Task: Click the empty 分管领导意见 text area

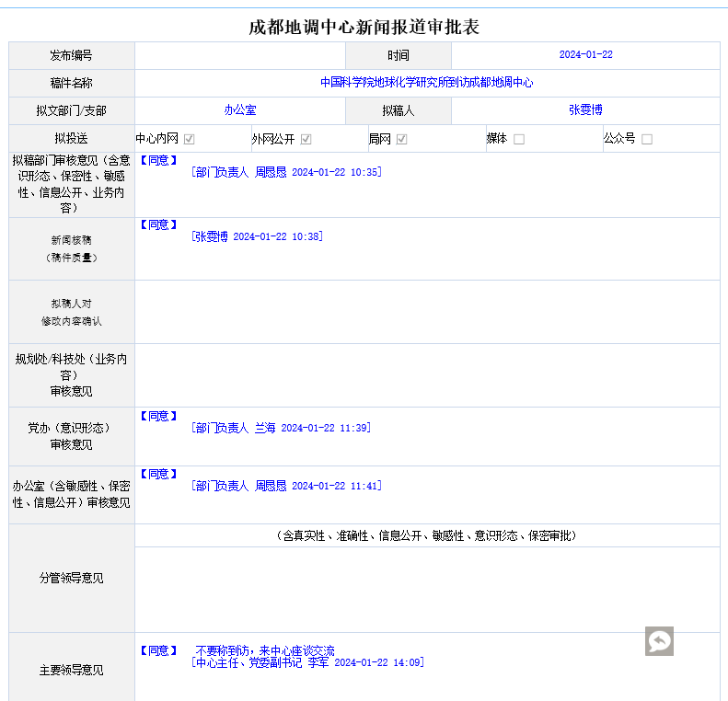Action: click(x=427, y=589)
